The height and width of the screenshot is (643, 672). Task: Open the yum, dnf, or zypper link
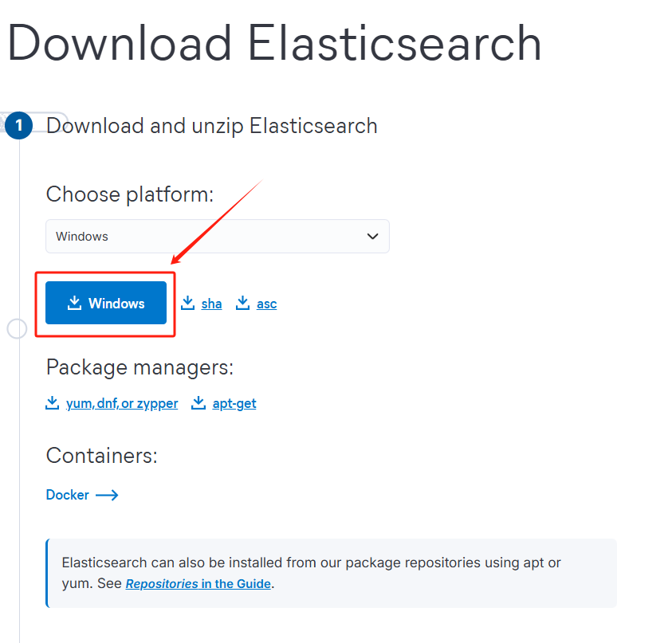[x=122, y=403]
